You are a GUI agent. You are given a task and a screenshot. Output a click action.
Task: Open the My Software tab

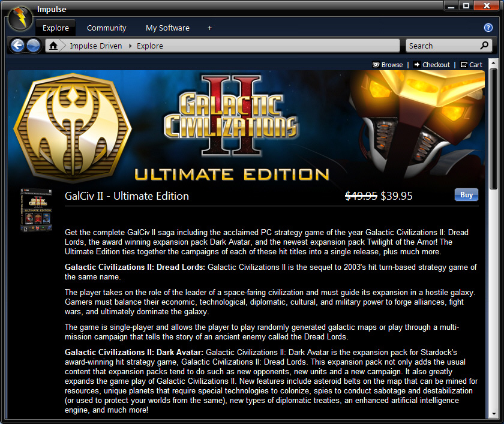tap(167, 28)
